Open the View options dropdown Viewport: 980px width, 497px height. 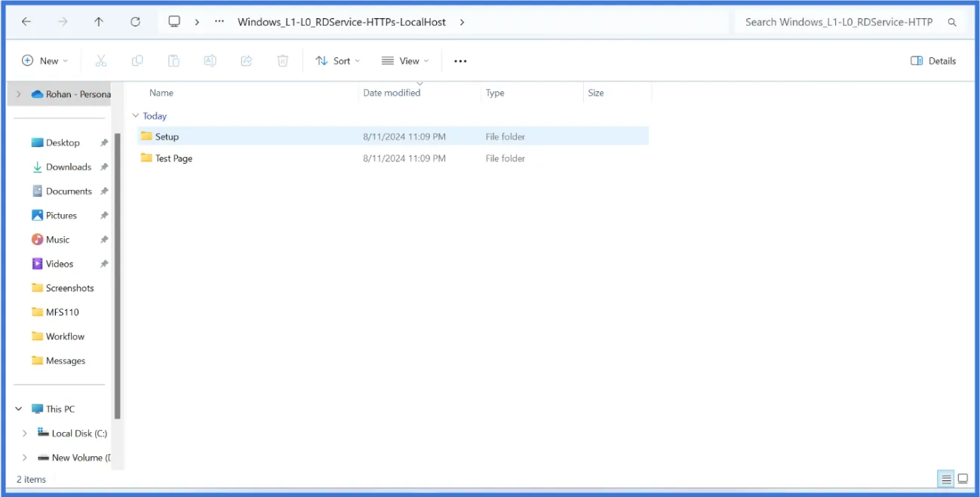[x=405, y=61]
